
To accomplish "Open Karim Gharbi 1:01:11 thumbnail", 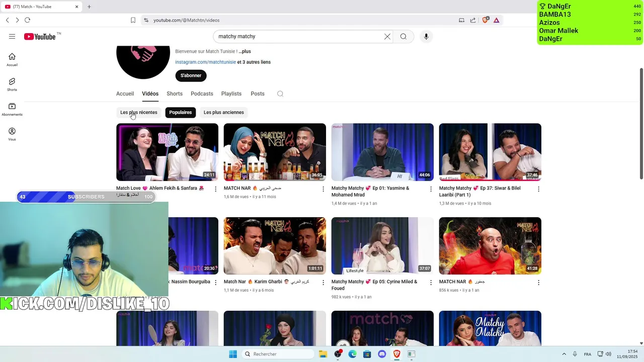I will 275,246.
